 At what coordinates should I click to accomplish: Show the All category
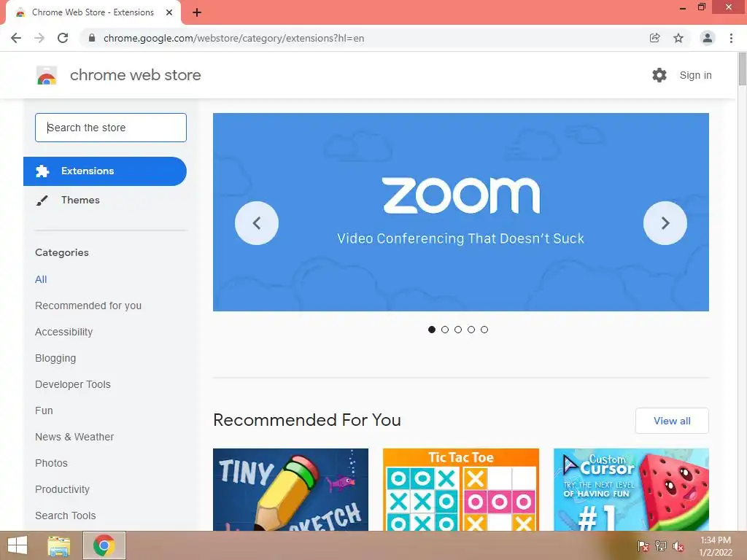click(x=41, y=279)
